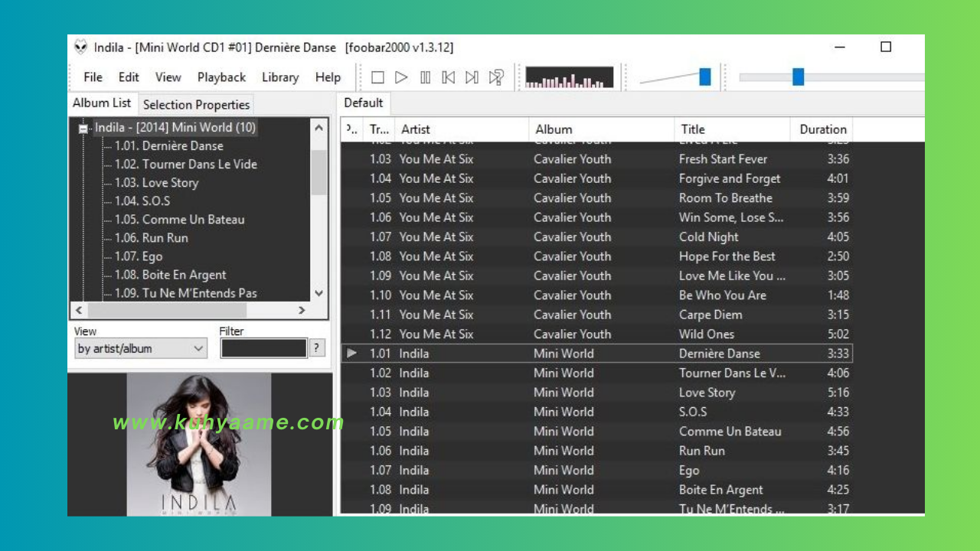Open the 'by artist/album' view dropdown
This screenshot has width=980, height=551.
coord(141,349)
